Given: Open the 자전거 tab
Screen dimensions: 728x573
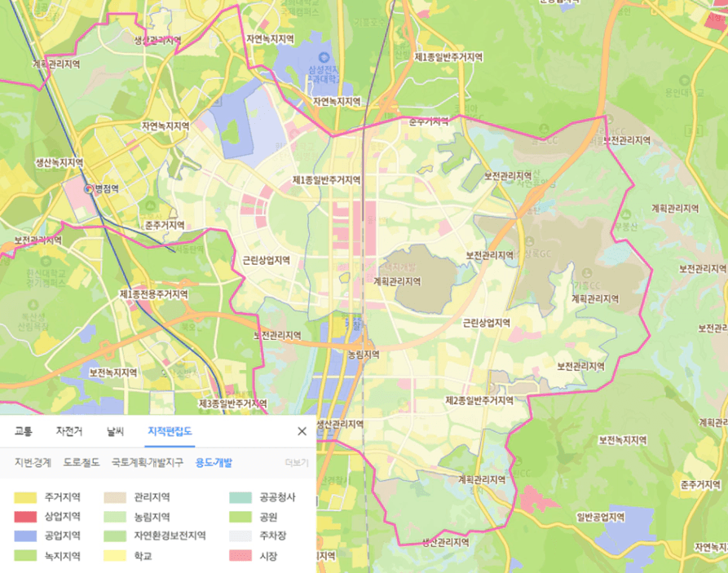Looking at the screenshot, I should point(69,431).
